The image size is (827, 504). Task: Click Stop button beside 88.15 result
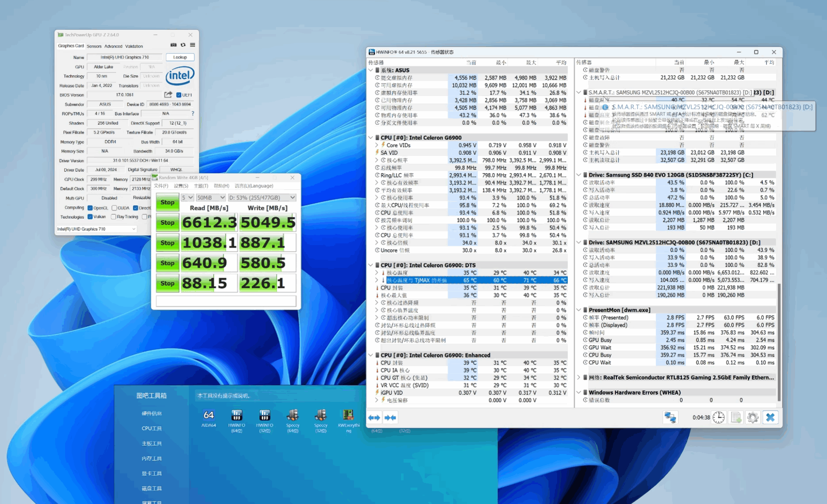tap(168, 283)
